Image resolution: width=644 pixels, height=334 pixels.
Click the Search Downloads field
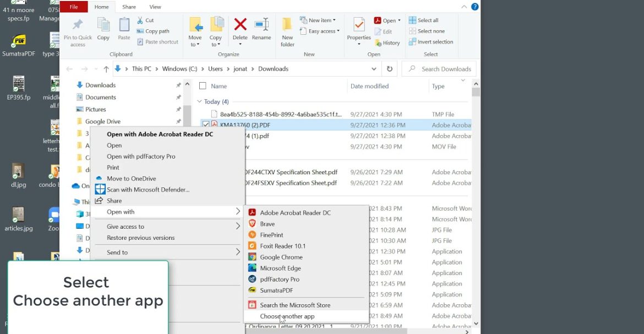click(439, 69)
